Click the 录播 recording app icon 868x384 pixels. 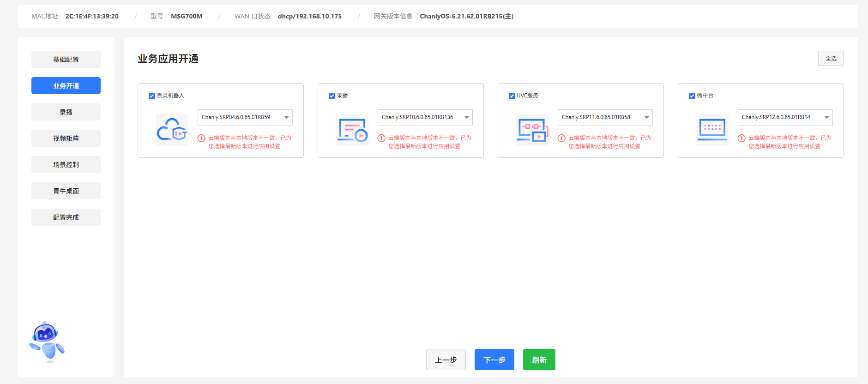point(352,130)
